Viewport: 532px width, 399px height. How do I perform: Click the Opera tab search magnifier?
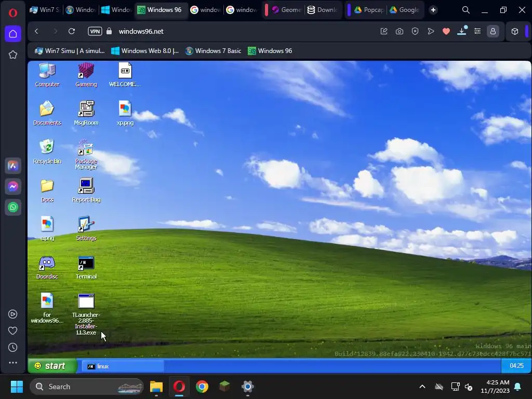466,10
